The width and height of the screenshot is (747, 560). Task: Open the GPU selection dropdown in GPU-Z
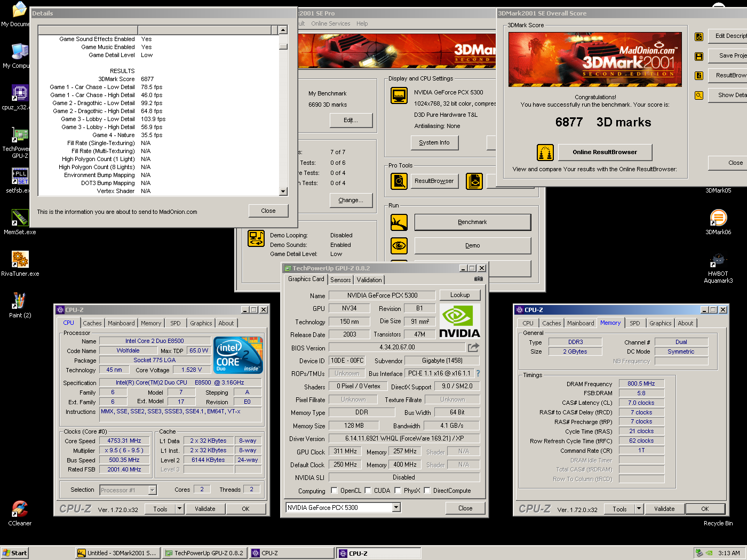tap(396, 508)
